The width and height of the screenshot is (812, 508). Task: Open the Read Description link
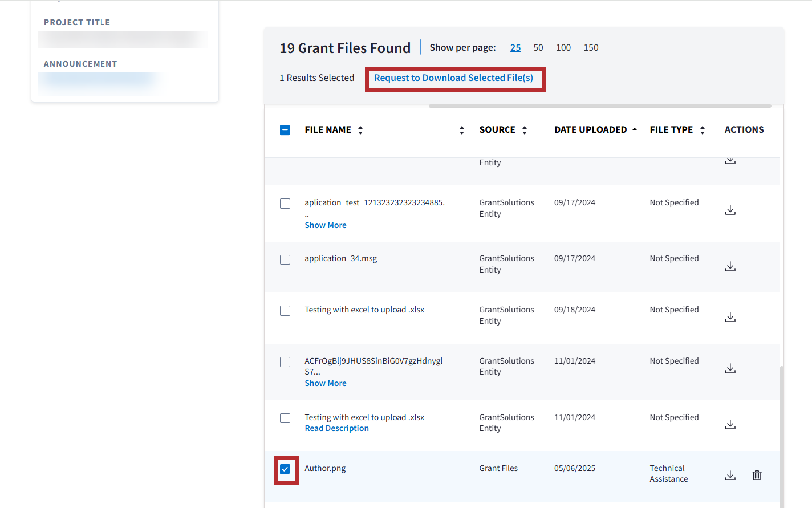336,429
